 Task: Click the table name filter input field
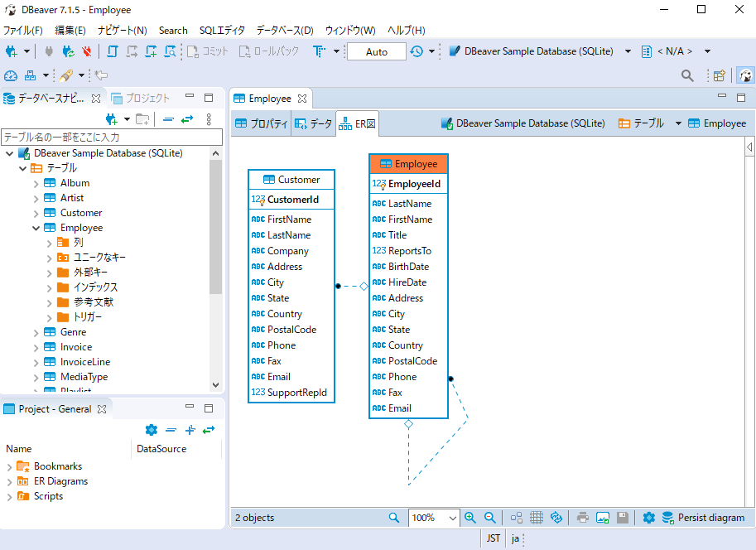(112, 137)
